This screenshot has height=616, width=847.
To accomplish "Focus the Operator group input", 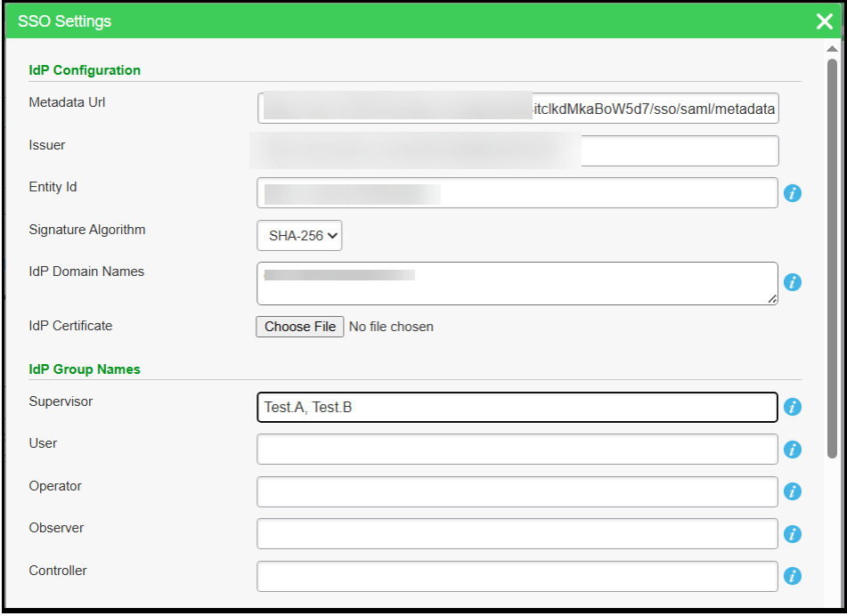I will tap(517, 491).
